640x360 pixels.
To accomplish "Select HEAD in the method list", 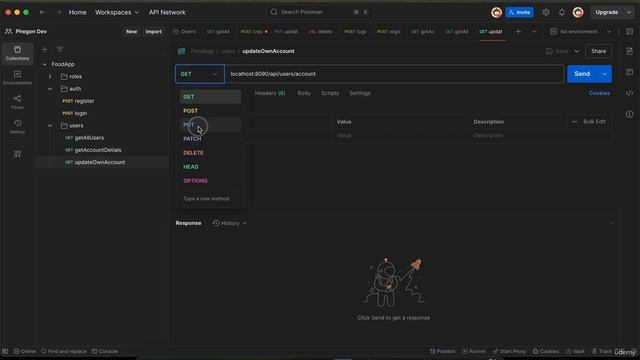I will tap(210, 167).
